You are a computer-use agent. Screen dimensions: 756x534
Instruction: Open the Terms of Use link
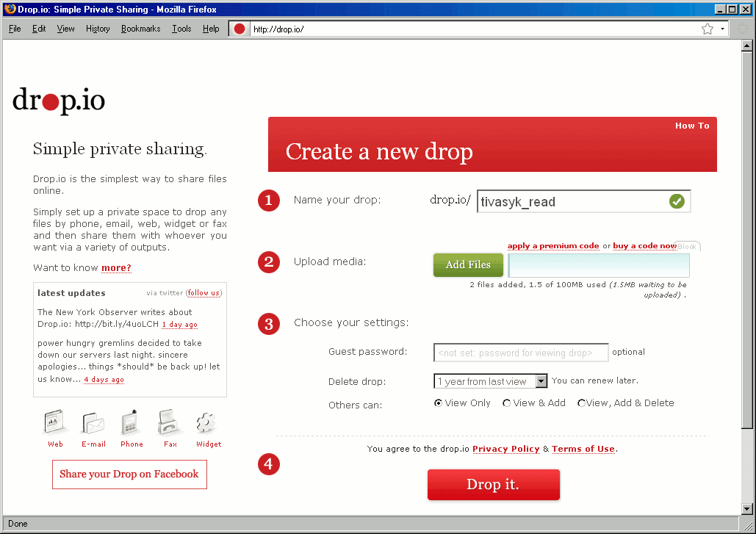tap(583, 450)
